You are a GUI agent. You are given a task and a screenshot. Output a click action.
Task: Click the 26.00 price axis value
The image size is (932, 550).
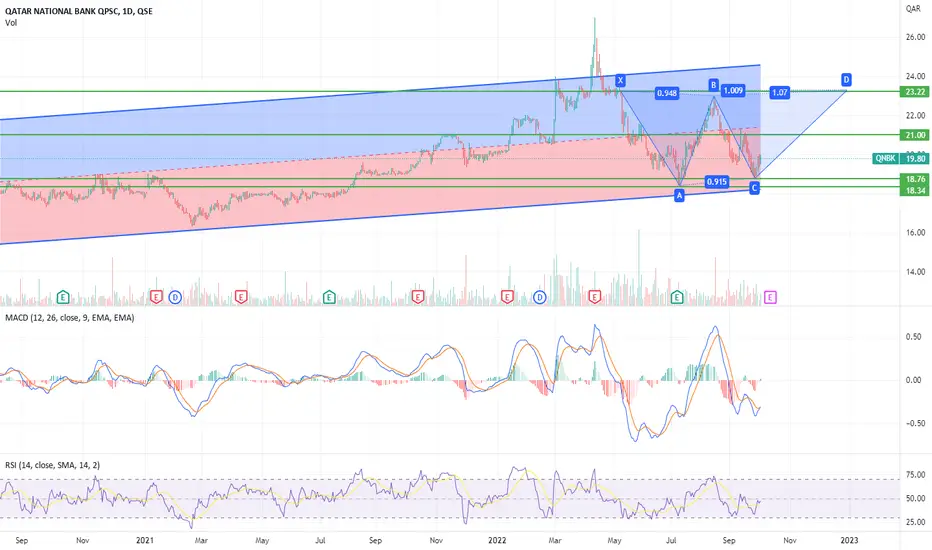pos(915,37)
